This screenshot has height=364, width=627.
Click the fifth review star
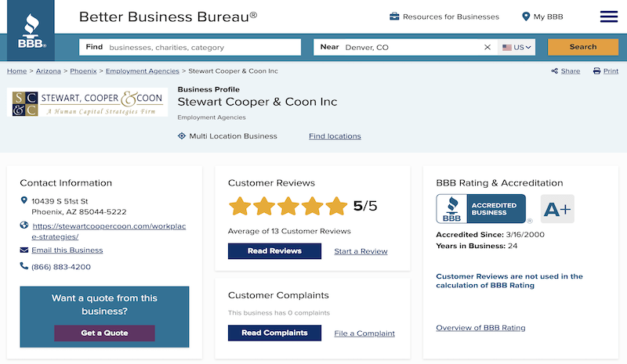coord(336,206)
